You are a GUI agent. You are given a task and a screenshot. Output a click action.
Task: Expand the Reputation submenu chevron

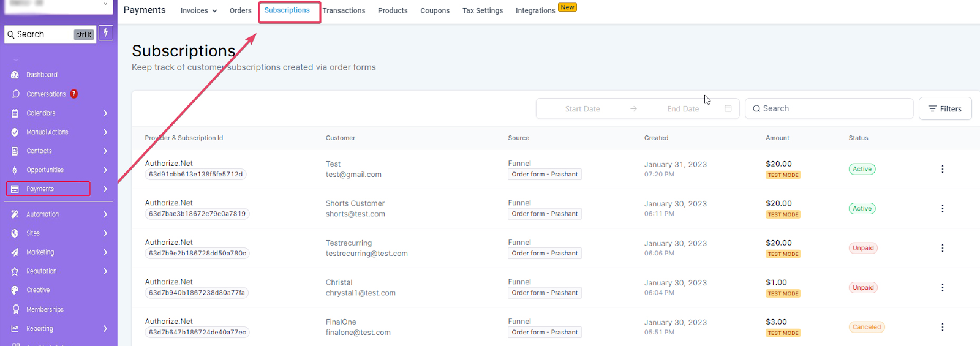click(x=105, y=271)
